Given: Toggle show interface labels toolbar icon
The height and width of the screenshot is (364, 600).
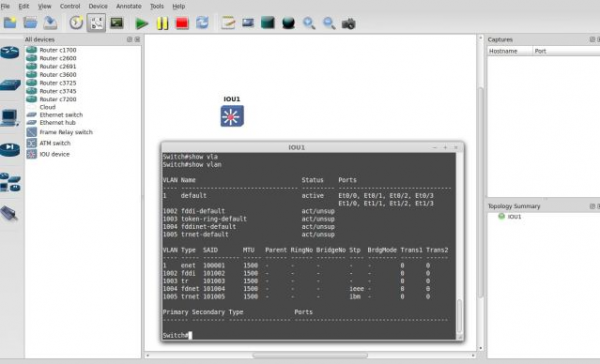Looking at the screenshot, I should click(x=96, y=23).
